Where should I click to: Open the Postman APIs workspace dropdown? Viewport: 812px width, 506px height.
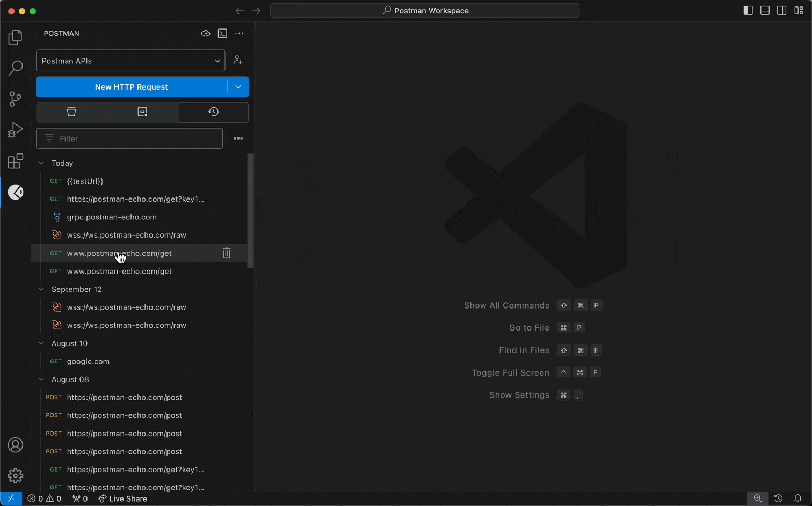[x=130, y=61]
